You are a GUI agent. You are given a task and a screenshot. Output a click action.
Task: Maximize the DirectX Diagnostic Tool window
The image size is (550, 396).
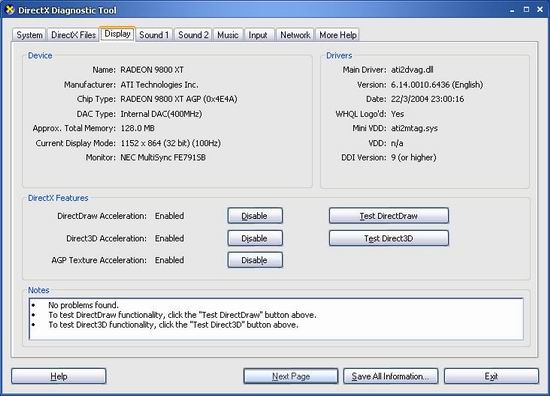526,9
